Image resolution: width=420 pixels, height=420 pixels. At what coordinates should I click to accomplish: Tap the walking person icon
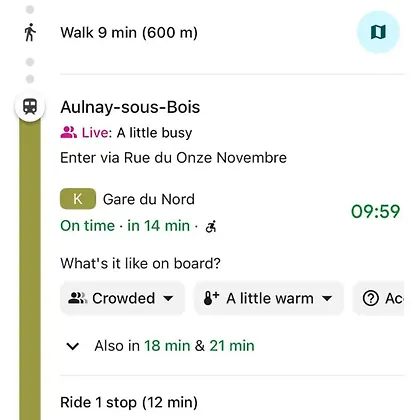pyautogui.click(x=30, y=32)
